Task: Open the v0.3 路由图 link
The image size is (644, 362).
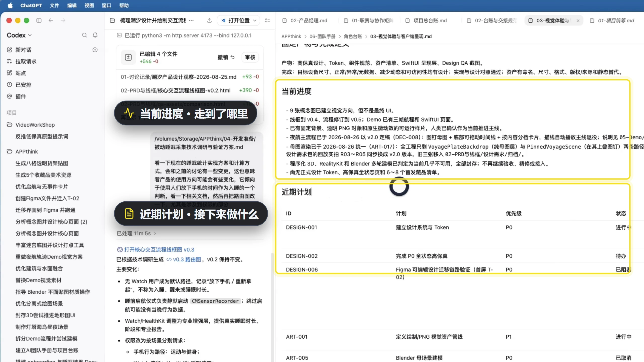Action: pos(184,259)
